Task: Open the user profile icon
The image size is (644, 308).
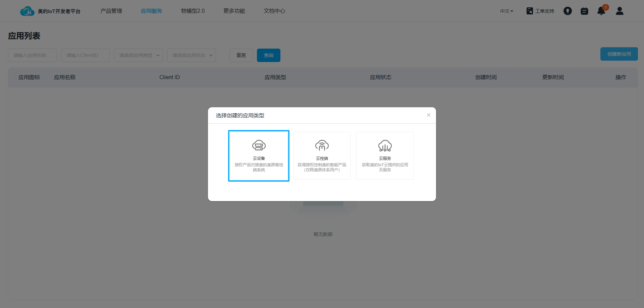Action: pyautogui.click(x=620, y=11)
